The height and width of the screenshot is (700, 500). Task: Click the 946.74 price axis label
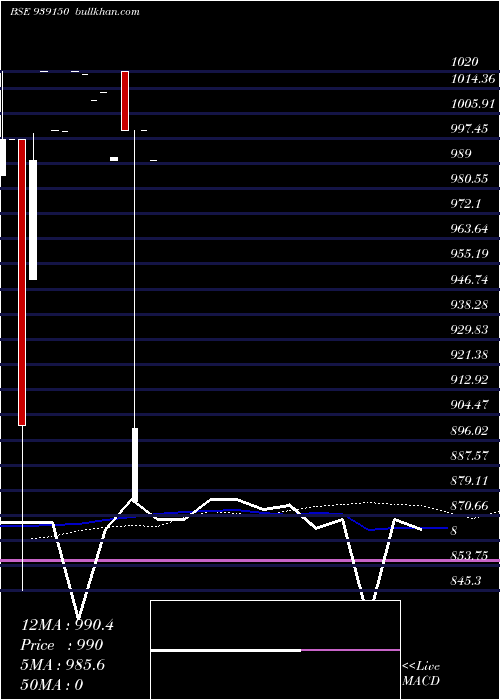[469, 280]
